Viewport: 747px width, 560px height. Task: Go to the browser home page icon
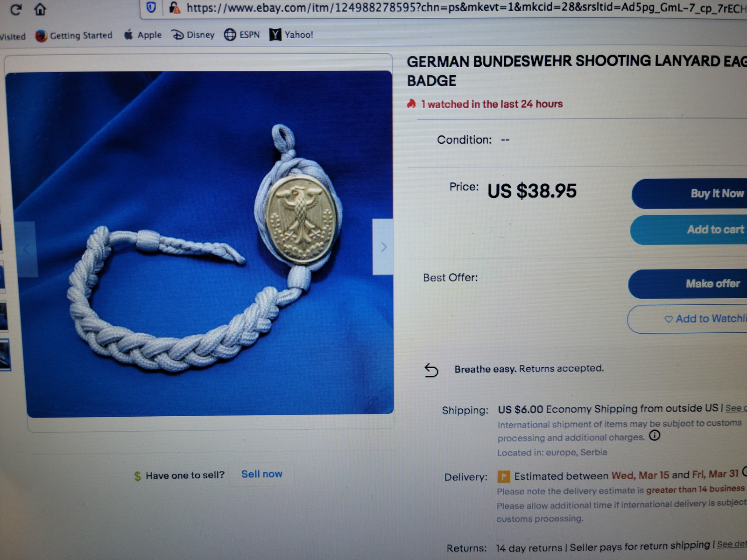40,9
